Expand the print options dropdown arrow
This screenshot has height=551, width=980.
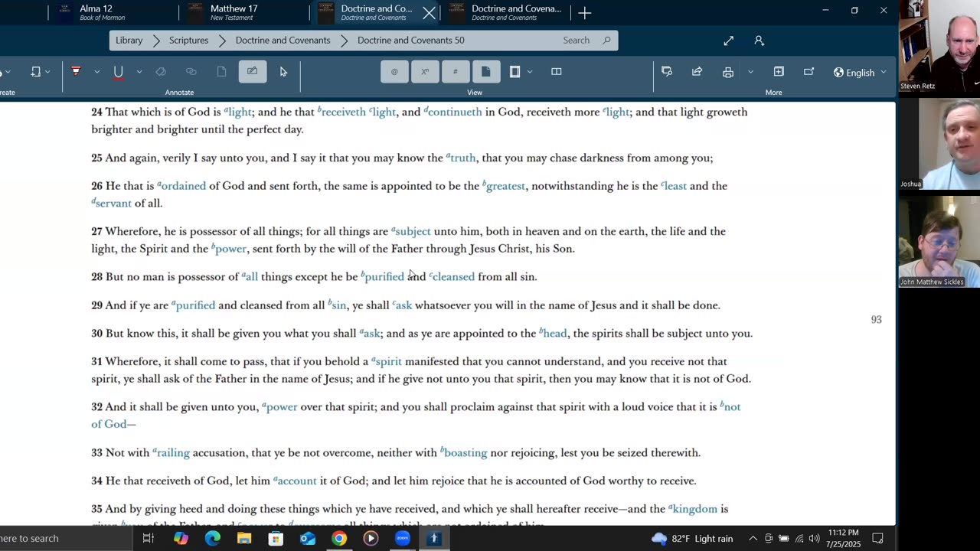pos(750,72)
